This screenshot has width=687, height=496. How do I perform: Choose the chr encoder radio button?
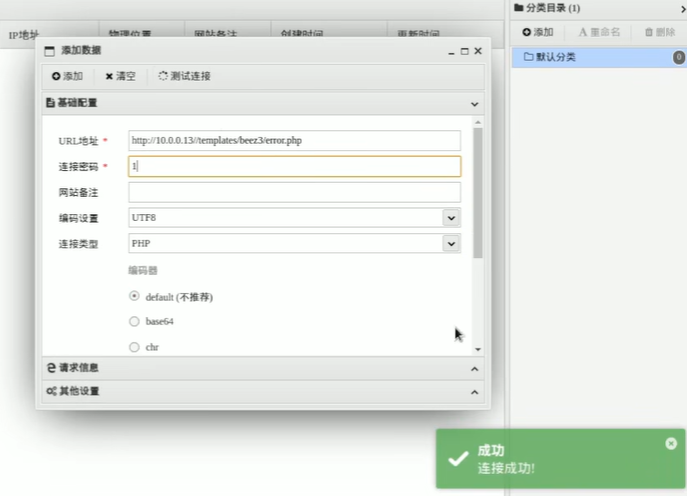click(x=135, y=347)
